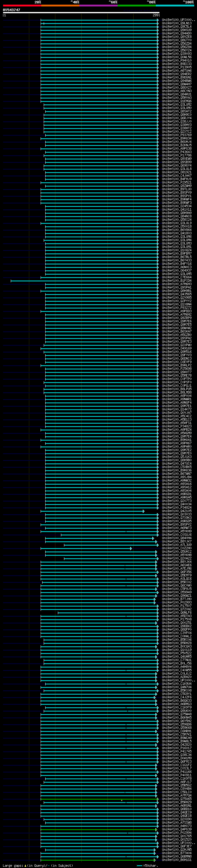Select the UniRef100_P34824 label
Viewport: 197px width, 868px height.
coord(177,507)
